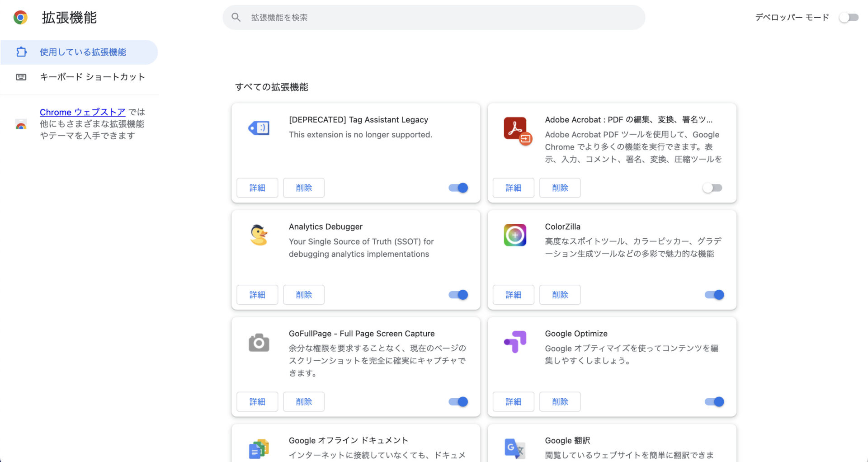Click the Google 翻訳 title text

567,440
